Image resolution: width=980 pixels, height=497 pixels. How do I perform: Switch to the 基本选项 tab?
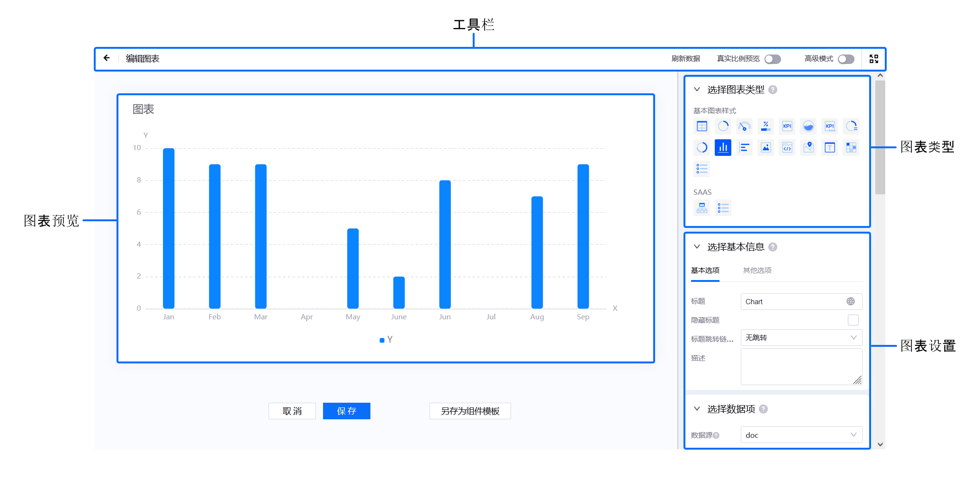(705, 271)
